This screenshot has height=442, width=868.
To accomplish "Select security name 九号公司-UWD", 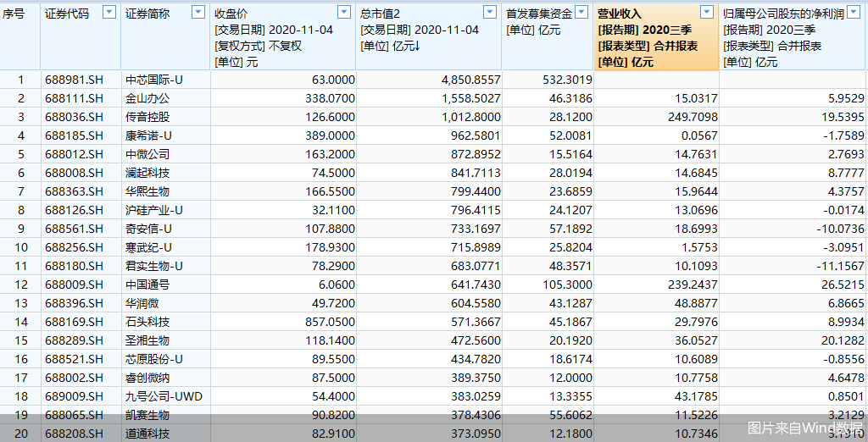I will click(164, 396).
